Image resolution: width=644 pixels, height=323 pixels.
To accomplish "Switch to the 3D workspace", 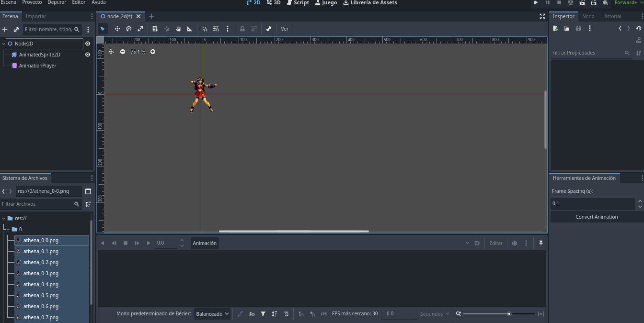I will click(274, 3).
